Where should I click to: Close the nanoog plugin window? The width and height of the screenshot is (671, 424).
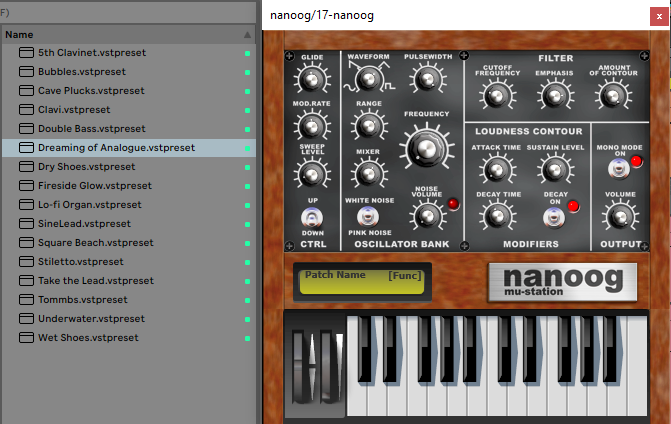tap(659, 17)
